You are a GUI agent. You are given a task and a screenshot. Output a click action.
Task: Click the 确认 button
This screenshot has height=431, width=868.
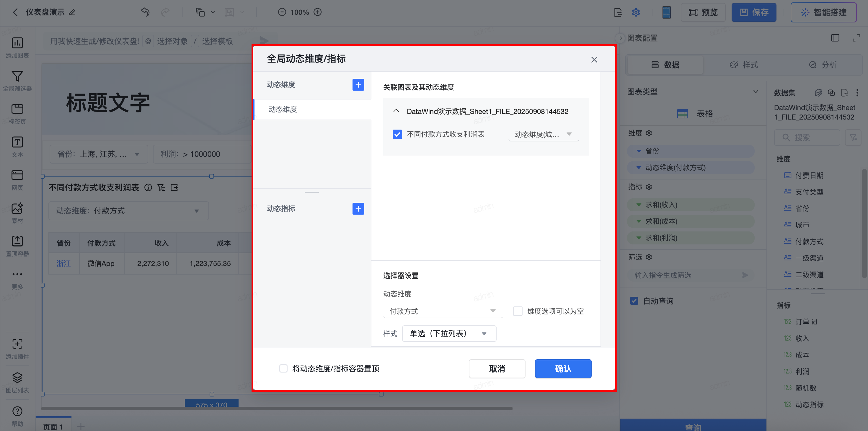(x=563, y=369)
